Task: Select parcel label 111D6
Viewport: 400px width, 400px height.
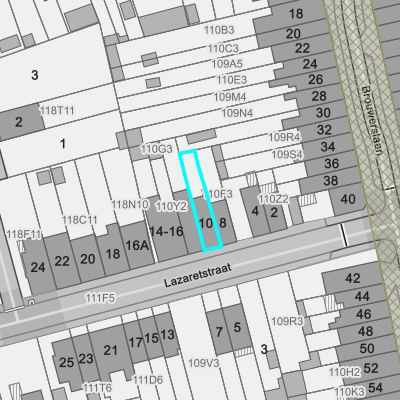Action: click(x=148, y=380)
